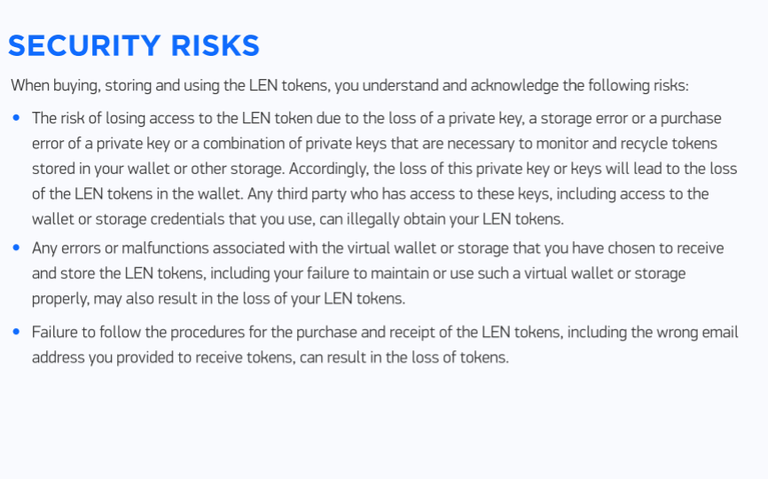Image resolution: width=768 pixels, height=479 pixels.
Task: Click the line starting 'and store the LEN tokens'
Action: 359,273
